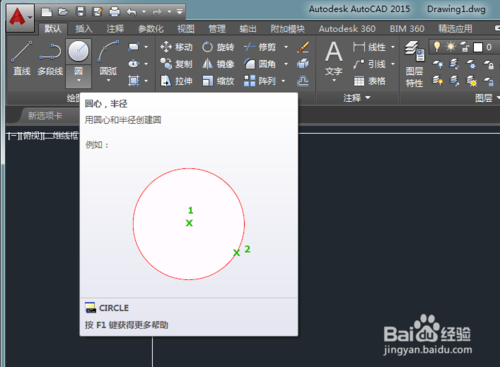The height and width of the screenshot is (367, 500).
Task: Toggle layer 0 freeze sun icon
Action: coord(451,47)
